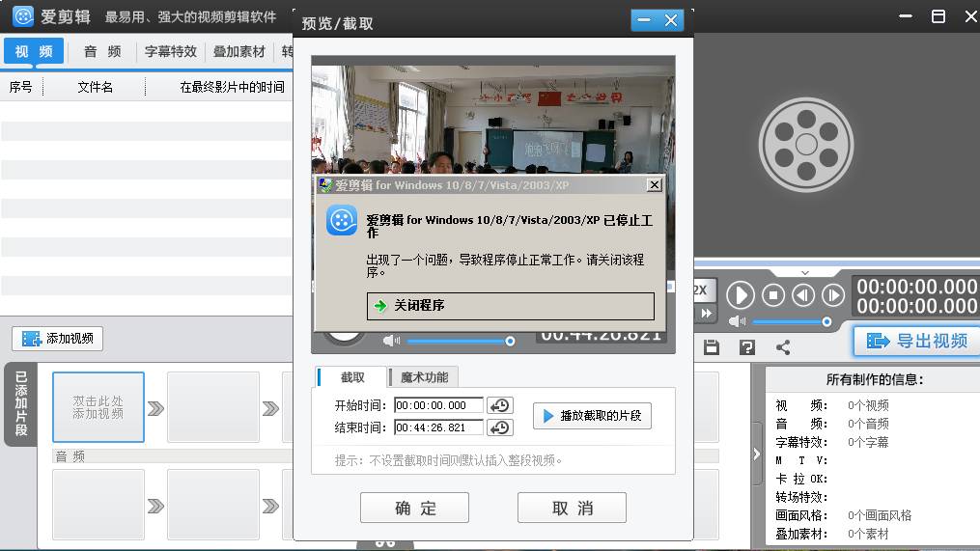
Task: Click the 关闭程序 button in error dialog
Action: click(x=510, y=306)
